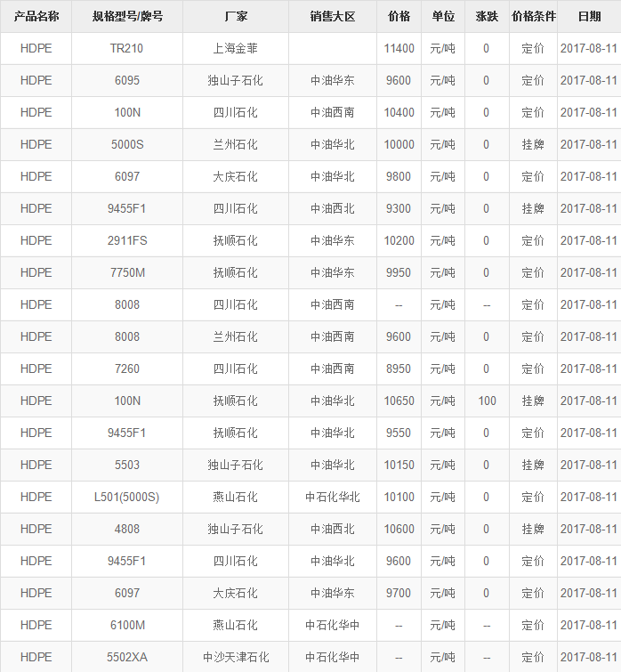Select 中油西南 in the 7260 row
The image size is (621, 672).
click(x=333, y=369)
